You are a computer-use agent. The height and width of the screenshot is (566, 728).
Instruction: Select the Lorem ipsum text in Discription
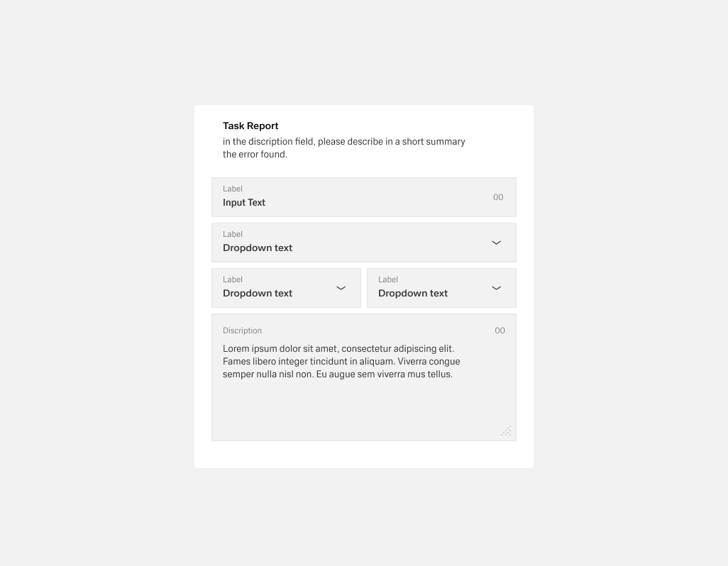click(341, 361)
